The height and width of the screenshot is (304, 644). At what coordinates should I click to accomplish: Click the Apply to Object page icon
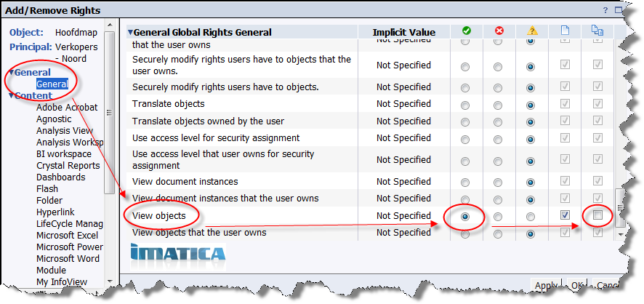coord(565,31)
